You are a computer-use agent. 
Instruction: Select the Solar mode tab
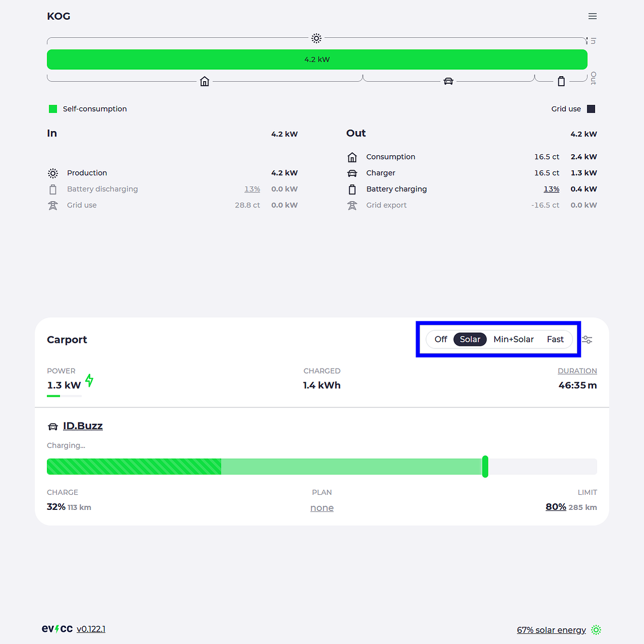click(x=470, y=339)
